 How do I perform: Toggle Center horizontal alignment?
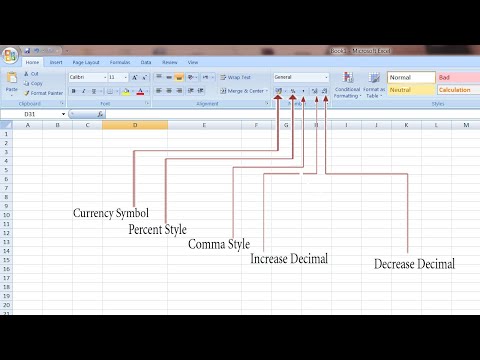169,91
